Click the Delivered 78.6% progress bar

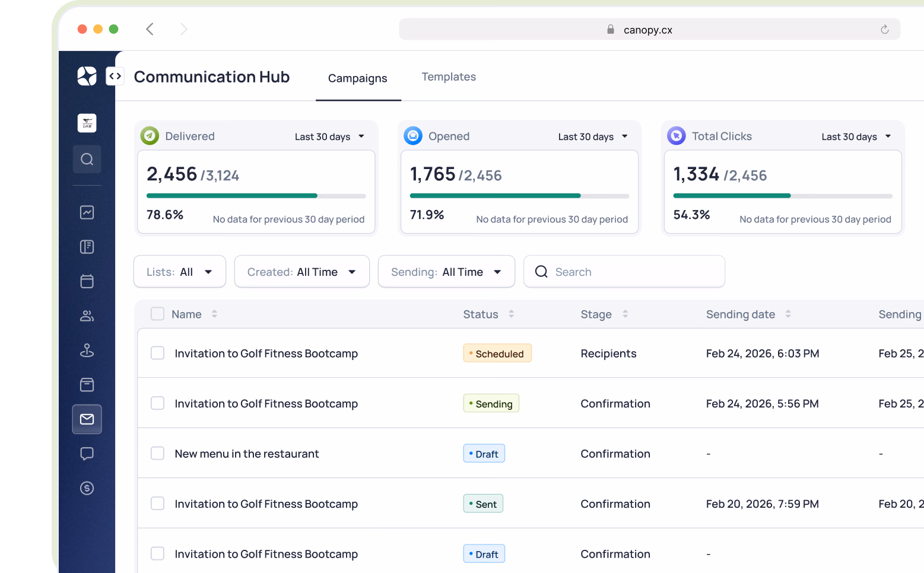pyautogui.click(x=256, y=196)
